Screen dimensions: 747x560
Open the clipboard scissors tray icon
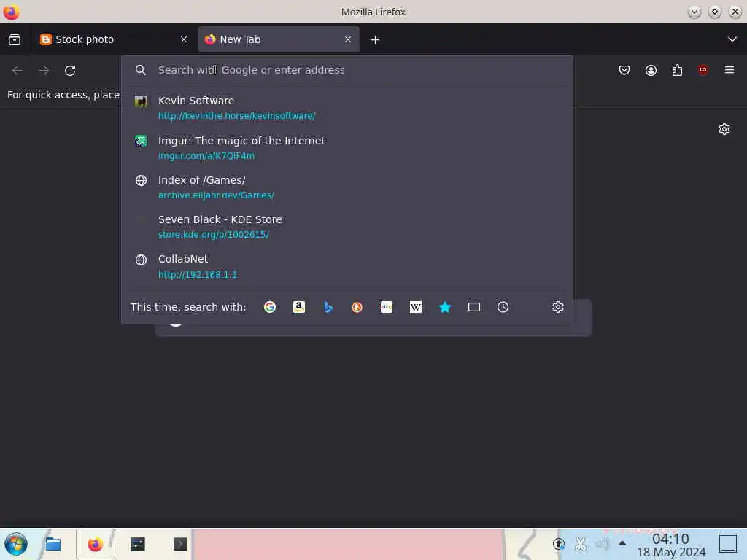point(580,544)
